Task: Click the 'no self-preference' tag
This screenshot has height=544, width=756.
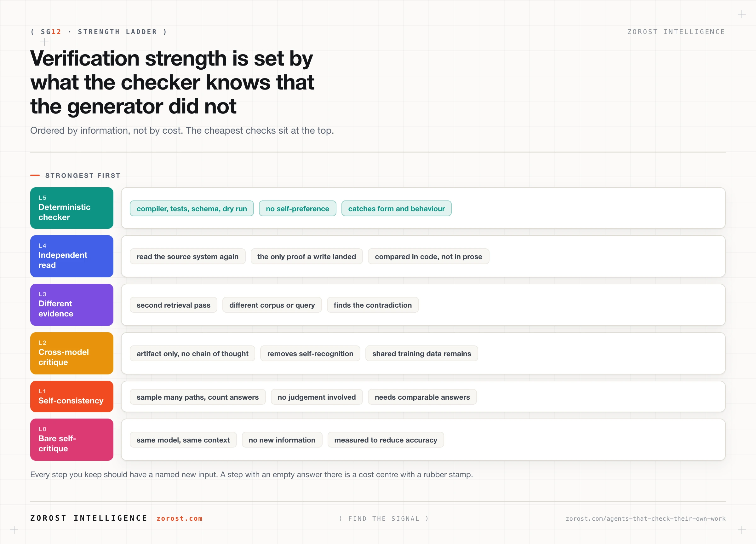Action: [x=297, y=208]
